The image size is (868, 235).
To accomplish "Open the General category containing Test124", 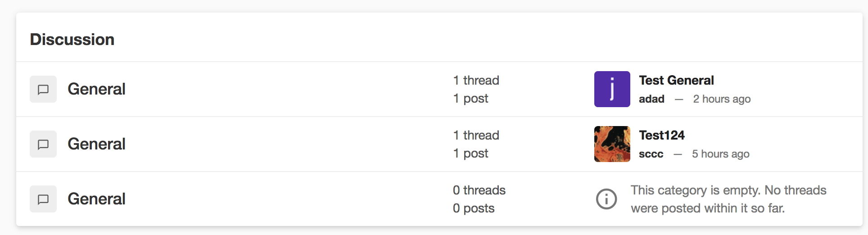I will coord(96,144).
